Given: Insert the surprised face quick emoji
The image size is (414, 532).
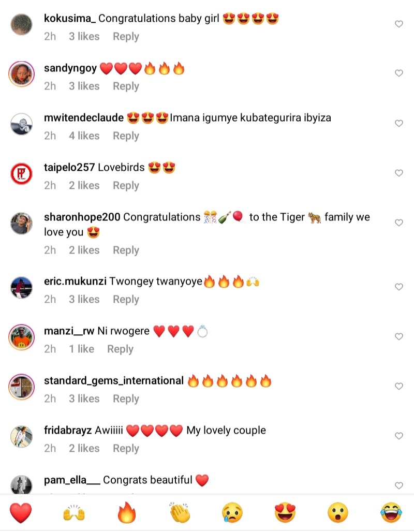Looking at the screenshot, I should pos(338,513).
